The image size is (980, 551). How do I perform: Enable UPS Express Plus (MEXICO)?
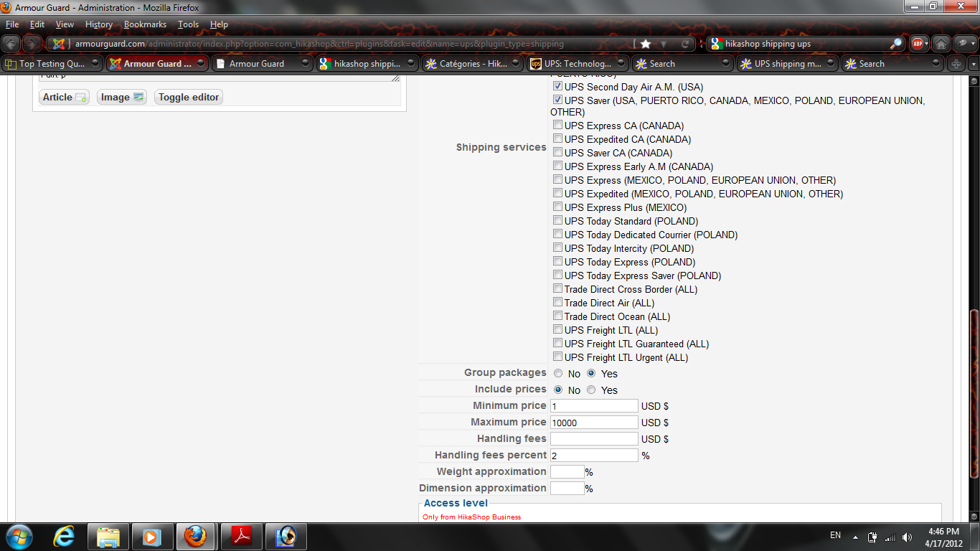point(557,207)
